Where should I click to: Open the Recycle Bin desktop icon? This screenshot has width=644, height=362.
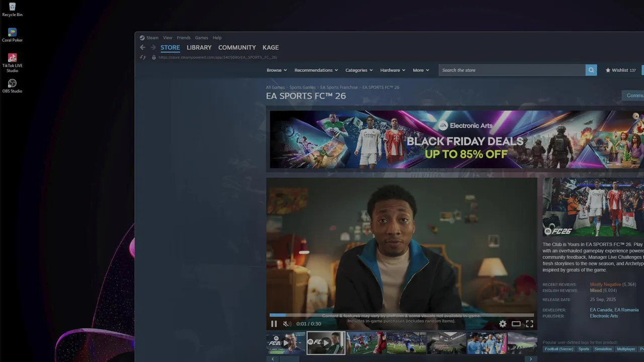pos(12,10)
